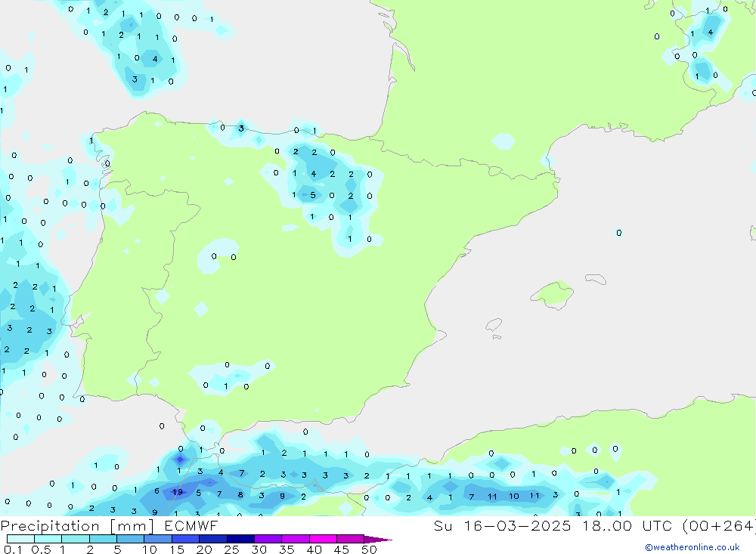Pick the 45–50 mm legend swatch
This screenshot has width=756, height=554.
tap(351, 539)
